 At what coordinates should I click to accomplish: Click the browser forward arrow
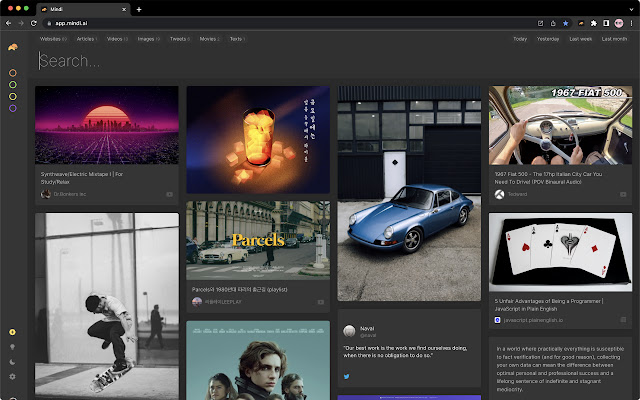pyautogui.click(x=21, y=23)
